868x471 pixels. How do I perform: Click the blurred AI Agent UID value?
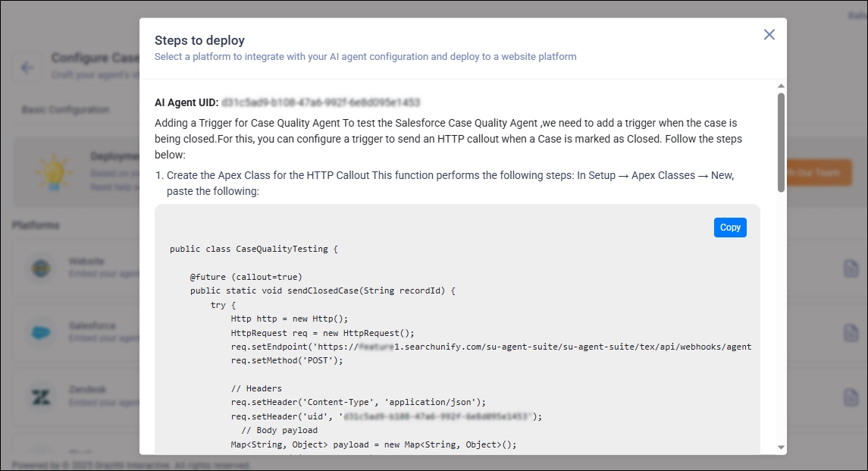pyautogui.click(x=321, y=102)
